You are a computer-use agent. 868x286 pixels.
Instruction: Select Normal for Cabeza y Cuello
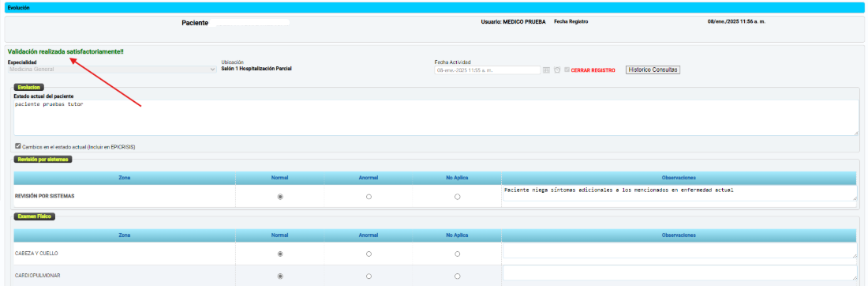(x=280, y=254)
